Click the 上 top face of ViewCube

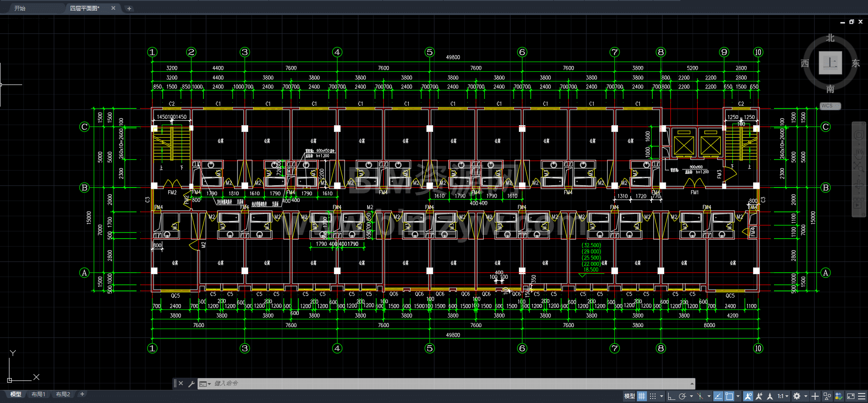[x=830, y=62]
